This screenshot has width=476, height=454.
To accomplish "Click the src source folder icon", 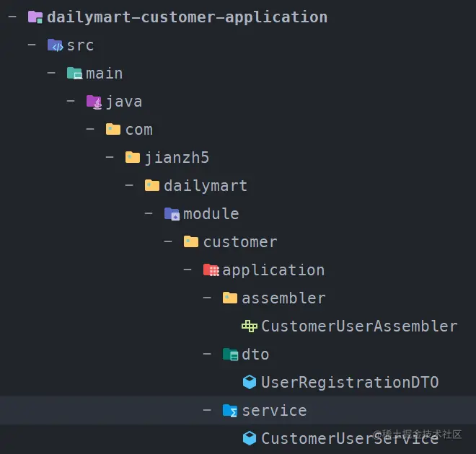I will tap(55, 45).
